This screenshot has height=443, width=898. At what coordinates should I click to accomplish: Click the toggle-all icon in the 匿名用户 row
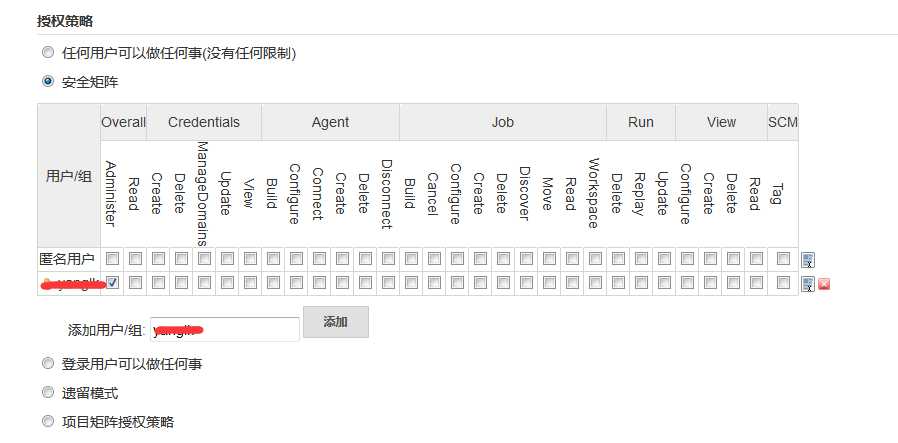(x=808, y=259)
